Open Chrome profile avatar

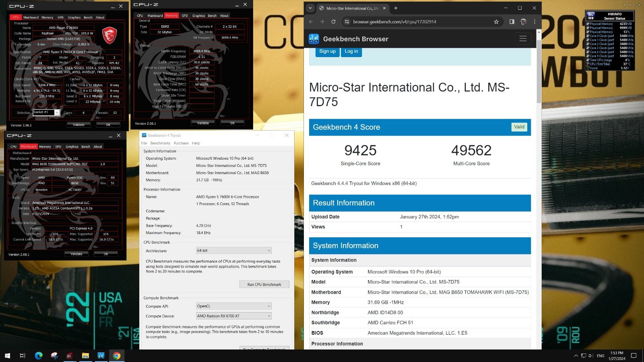(x=523, y=22)
